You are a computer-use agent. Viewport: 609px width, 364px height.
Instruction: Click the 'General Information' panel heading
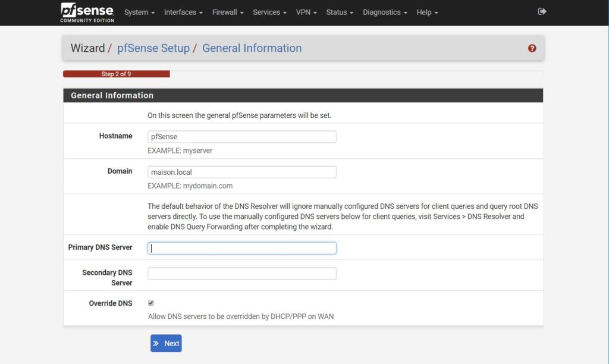tap(112, 96)
